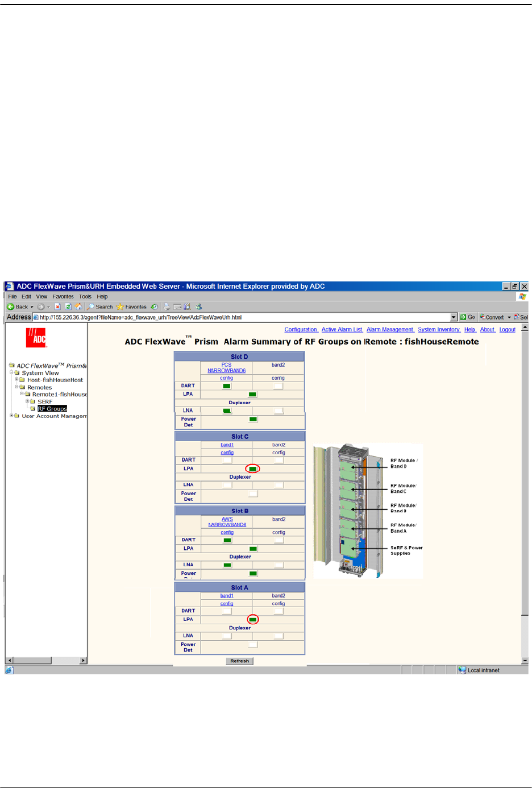Click the Slot B DART band1 green indicator
Viewport: 532px width, 792px height.
coord(227,540)
